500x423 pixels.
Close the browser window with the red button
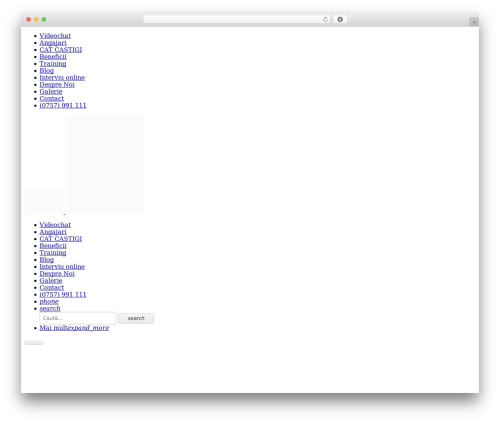pos(29,19)
